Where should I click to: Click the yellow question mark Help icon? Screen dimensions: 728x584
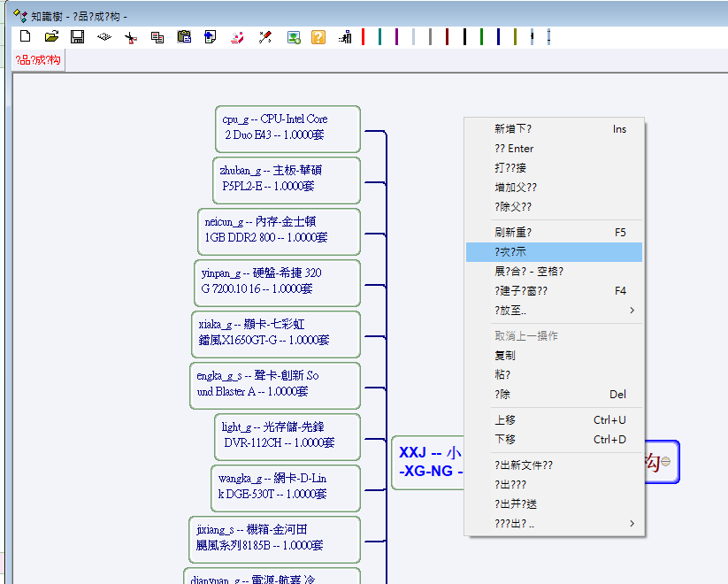[318, 37]
